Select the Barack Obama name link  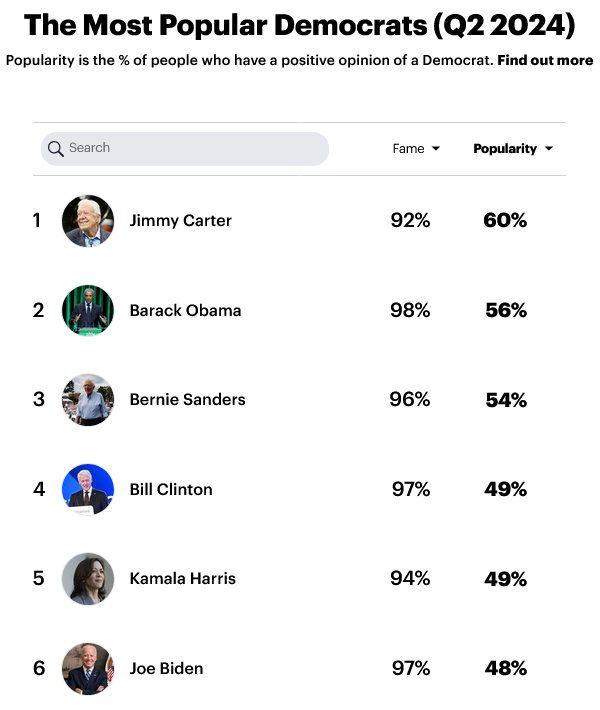click(185, 311)
